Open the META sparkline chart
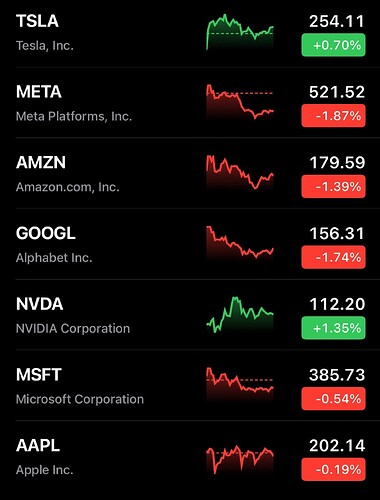This screenshot has height=500, width=380. (240, 102)
